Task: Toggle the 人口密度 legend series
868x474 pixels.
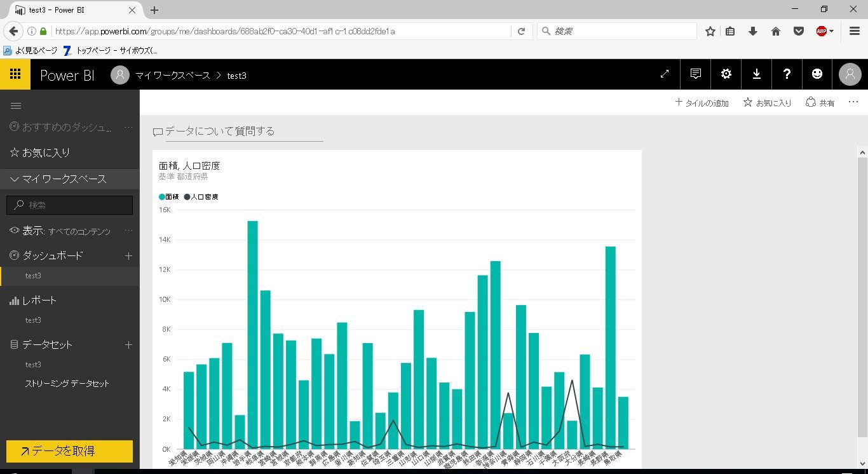Action: click(201, 197)
